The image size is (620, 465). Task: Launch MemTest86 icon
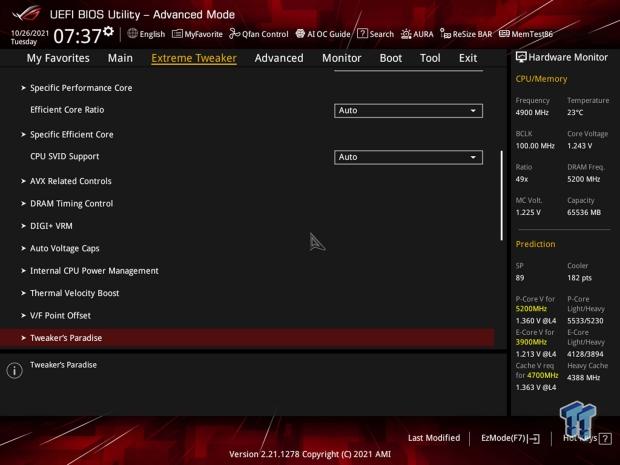coord(504,34)
